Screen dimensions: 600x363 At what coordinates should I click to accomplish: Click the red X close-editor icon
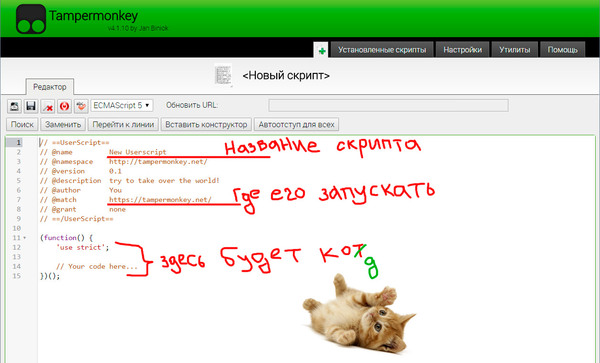pyautogui.click(x=48, y=106)
